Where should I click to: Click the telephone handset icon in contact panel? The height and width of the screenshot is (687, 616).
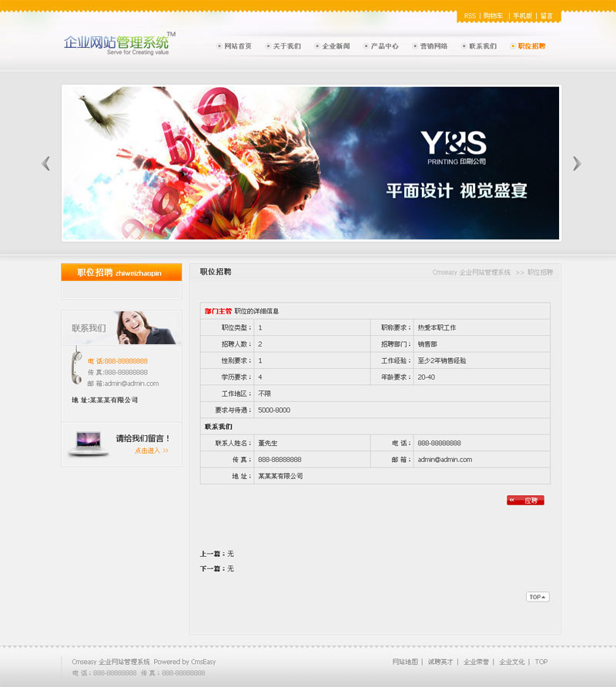point(76,367)
